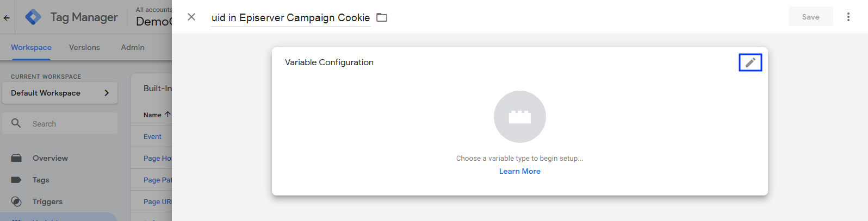This screenshot has height=221, width=868.
Task: Click the folder icon beside variable name
Action: click(x=382, y=17)
